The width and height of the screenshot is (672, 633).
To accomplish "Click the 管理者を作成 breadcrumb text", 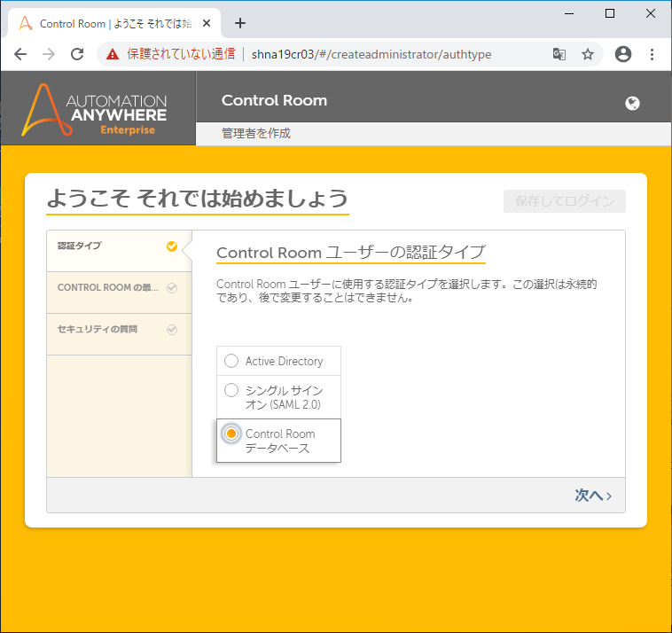I will [256, 133].
